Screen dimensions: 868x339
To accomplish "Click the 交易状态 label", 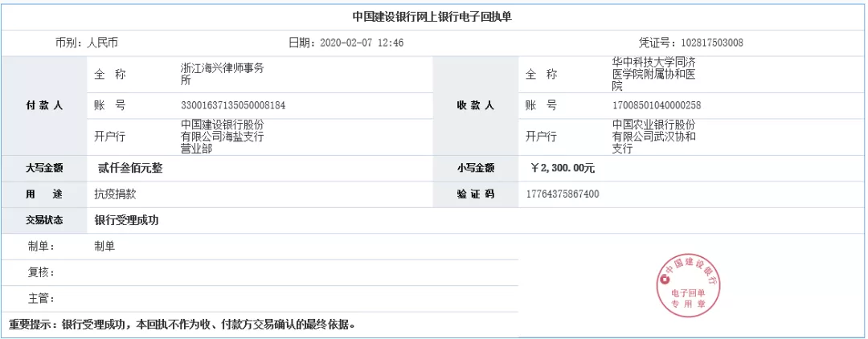I will pos(44,220).
